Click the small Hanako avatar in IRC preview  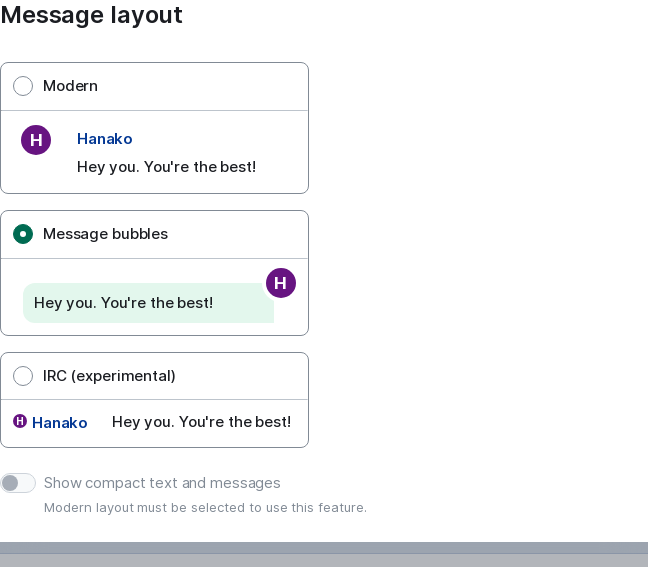pyautogui.click(x=20, y=422)
